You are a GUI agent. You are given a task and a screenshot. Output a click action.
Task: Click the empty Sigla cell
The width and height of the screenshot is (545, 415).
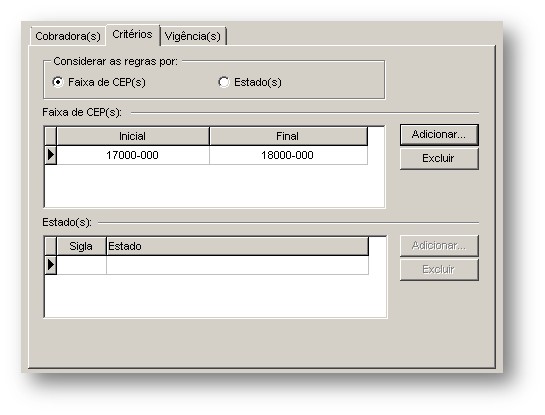[81, 265]
